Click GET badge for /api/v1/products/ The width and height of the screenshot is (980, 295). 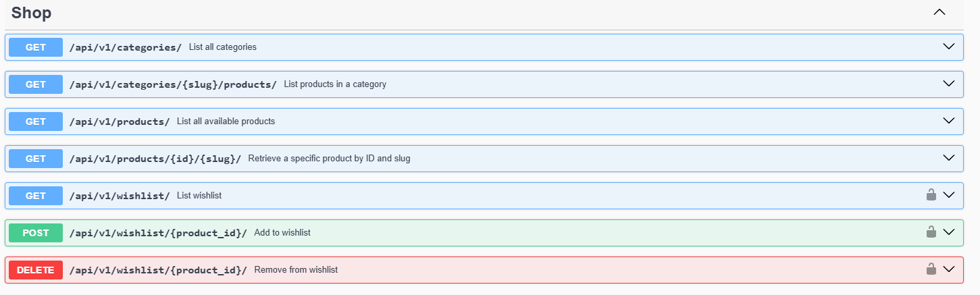[x=36, y=122]
